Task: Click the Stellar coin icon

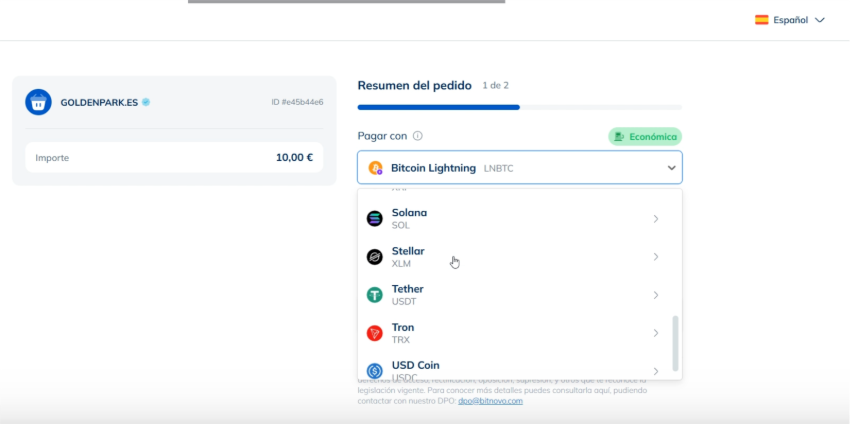Action: (x=375, y=257)
